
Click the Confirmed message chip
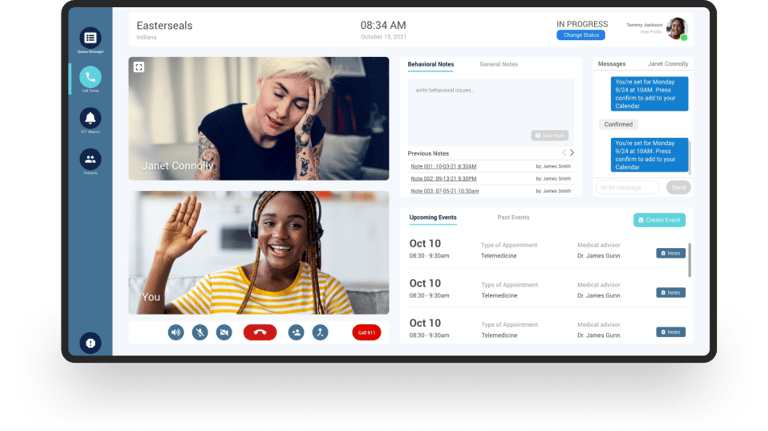pos(618,124)
